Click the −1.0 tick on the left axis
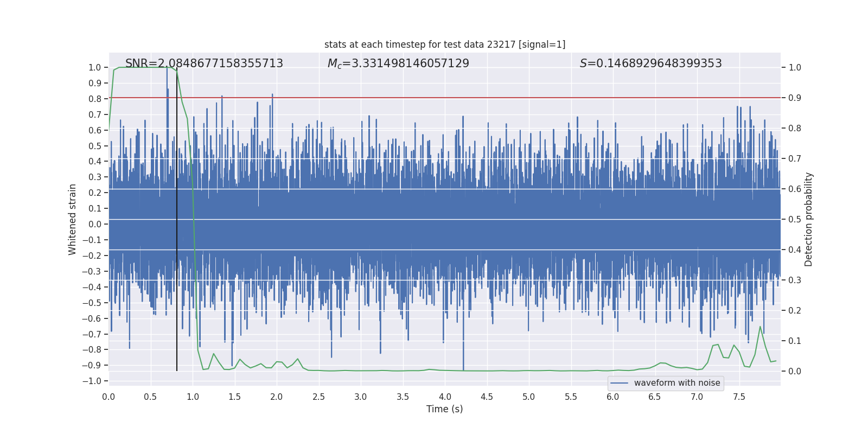This screenshot has height=434, width=868. 92,381
